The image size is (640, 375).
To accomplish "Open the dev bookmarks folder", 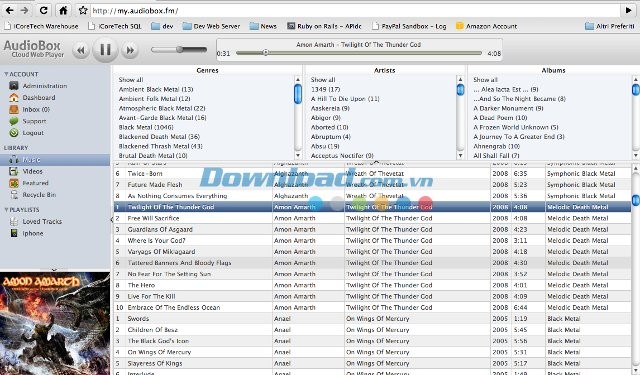I will 162,26.
